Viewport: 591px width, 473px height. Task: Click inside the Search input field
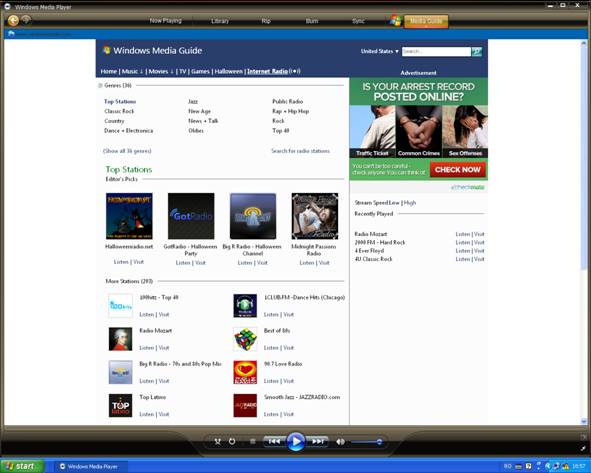tap(436, 51)
